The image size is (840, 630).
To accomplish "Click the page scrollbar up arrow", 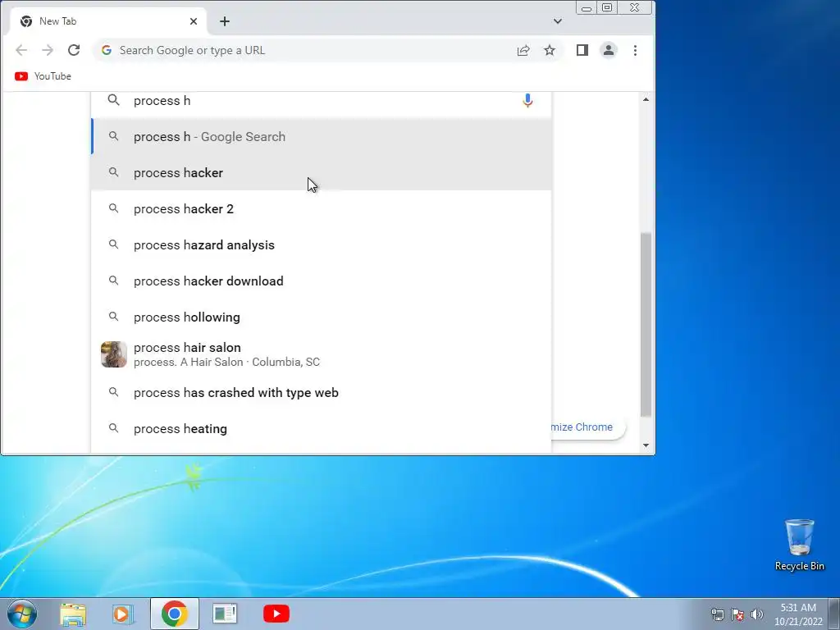I will coord(646,99).
